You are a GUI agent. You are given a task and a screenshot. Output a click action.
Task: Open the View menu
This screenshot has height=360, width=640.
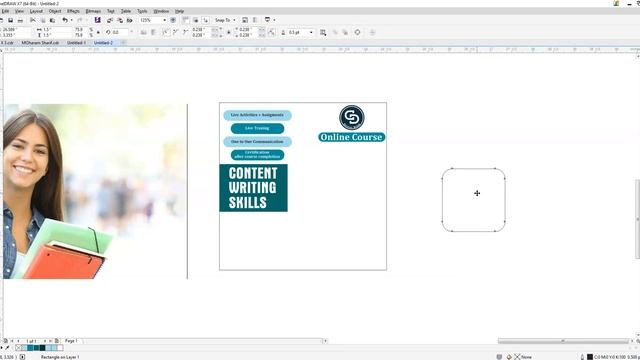click(19, 11)
